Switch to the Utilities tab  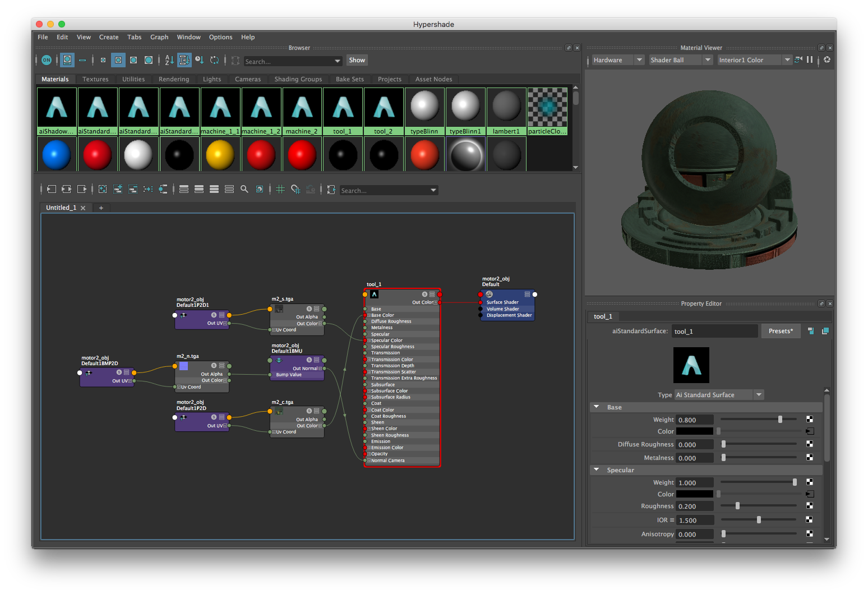click(133, 79)
